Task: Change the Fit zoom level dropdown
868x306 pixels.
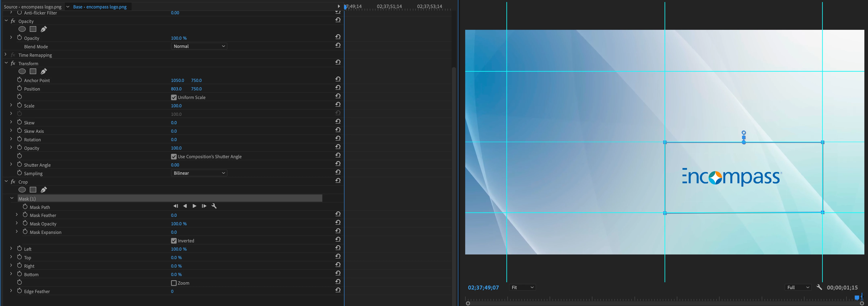Action: coord(522,287)
